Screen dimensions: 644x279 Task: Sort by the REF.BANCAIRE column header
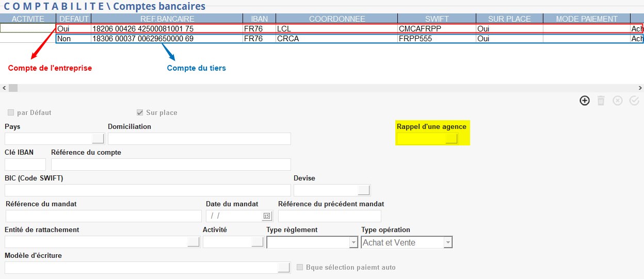[x=167, y=19]
